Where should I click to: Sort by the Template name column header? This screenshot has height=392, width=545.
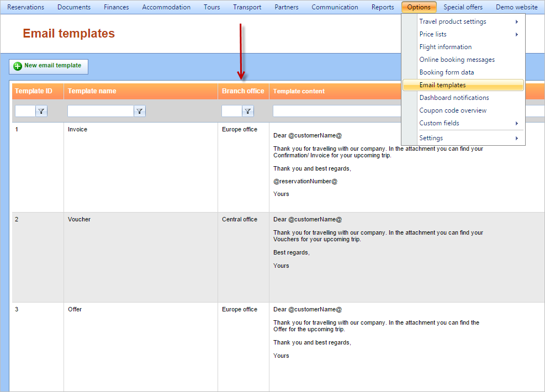[141, 91]
